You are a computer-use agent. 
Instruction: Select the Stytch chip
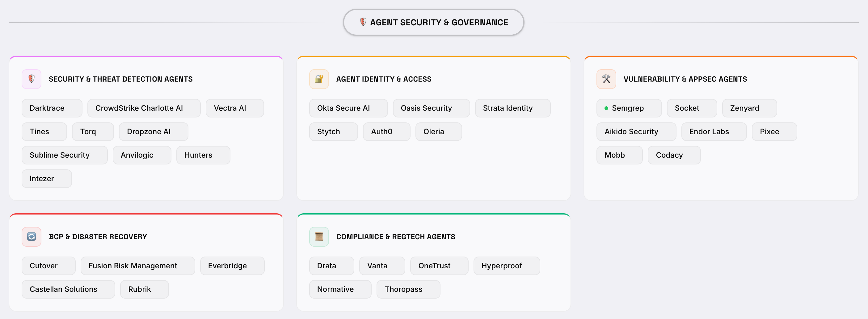pyautogui.click(x=334, y=132)
